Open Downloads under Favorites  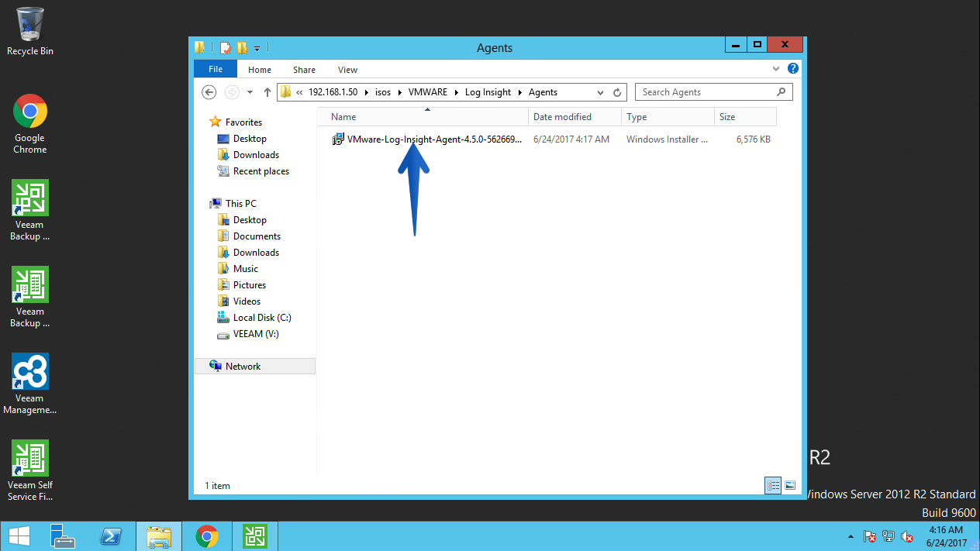pyautogui.click(x=256, y=155)
